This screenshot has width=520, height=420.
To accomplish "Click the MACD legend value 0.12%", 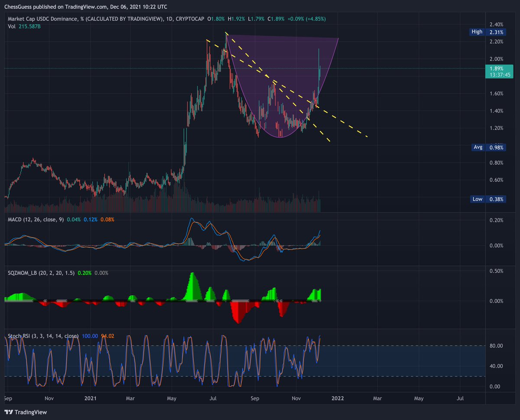I will tap(91, 220).
